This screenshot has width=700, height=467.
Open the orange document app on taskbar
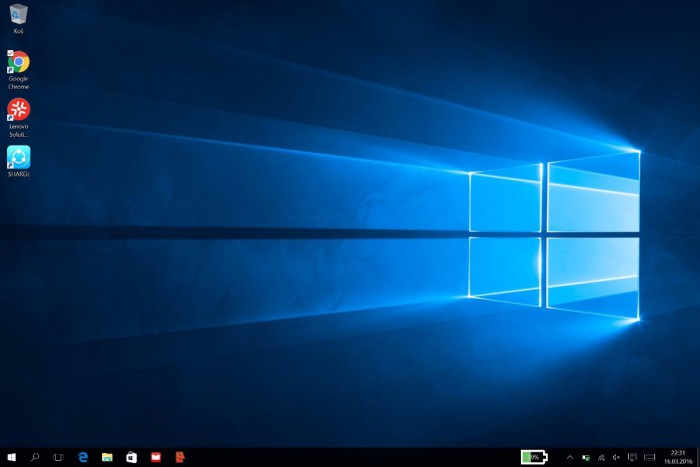coord(179,457)
